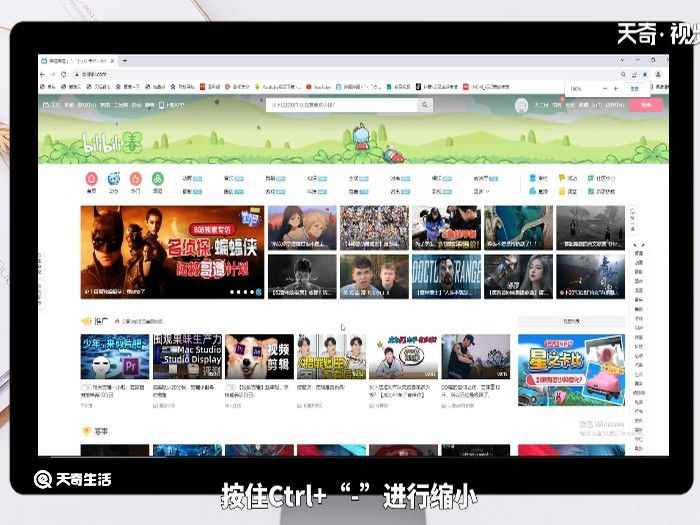
Task: Decrease zoom with the minus button in zoom popup
Action: 605,89
